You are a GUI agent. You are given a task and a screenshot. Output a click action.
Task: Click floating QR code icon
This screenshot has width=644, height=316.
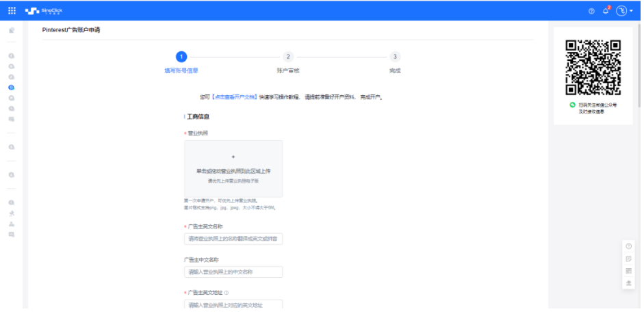pos(628,271)
